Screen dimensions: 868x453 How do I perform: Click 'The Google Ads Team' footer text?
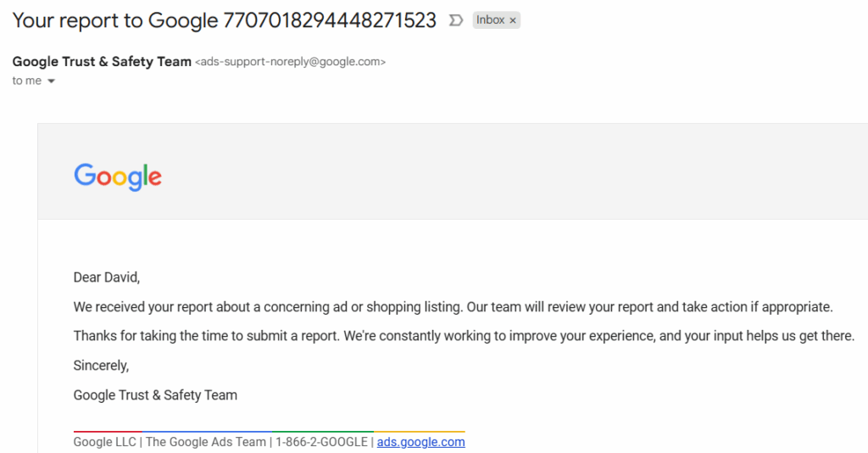pos(206,442)
